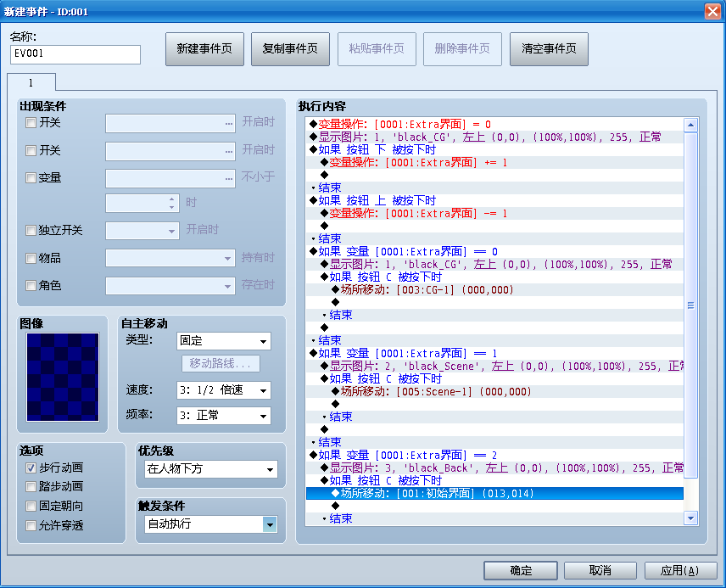Open the 类型 dropdown showing 固定

(x=224, y=341)
